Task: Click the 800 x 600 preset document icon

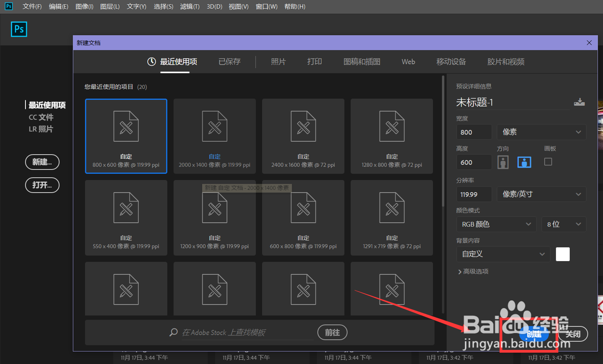Action: (x=126, y=126)
